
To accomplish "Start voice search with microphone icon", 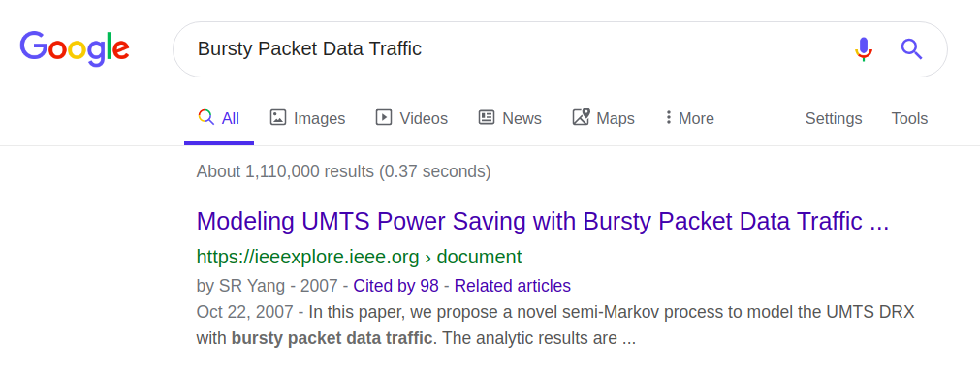I will [863, 48].
